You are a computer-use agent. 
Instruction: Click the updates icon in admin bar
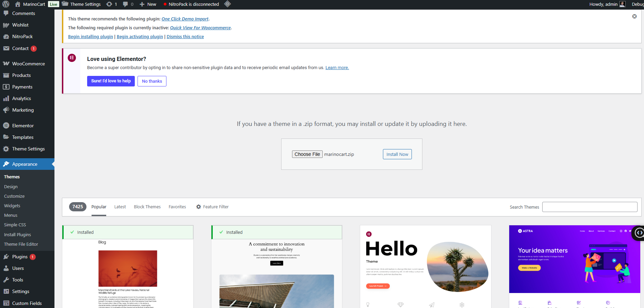109,4
